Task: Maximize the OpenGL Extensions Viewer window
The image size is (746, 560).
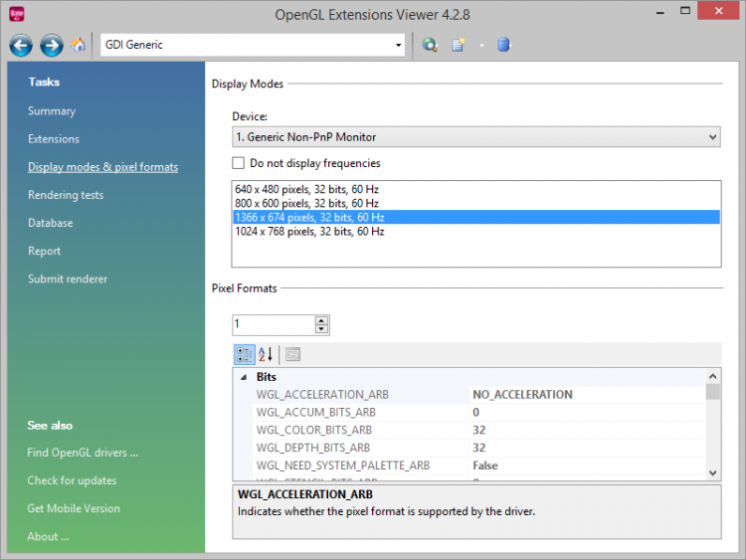Action: coord(685,11)
